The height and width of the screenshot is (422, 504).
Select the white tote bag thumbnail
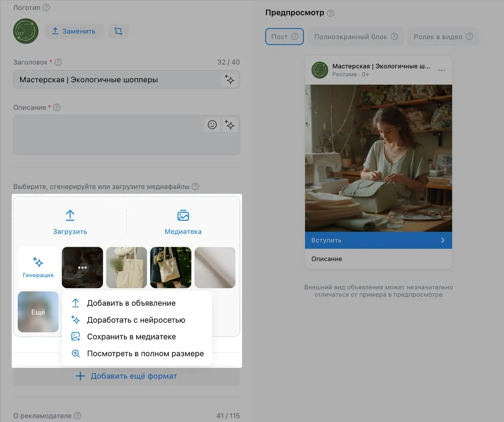pos(126,268)
